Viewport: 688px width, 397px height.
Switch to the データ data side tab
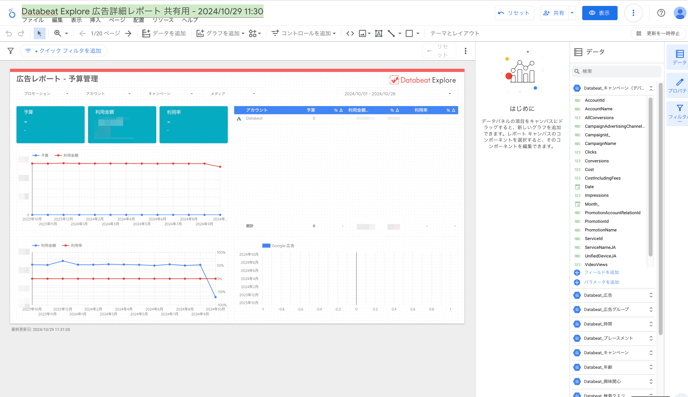coord(678,57)
